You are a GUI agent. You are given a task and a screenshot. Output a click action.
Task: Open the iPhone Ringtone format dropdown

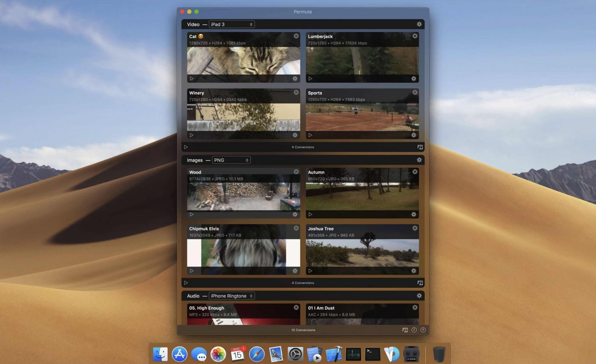(x=232, y=296)
